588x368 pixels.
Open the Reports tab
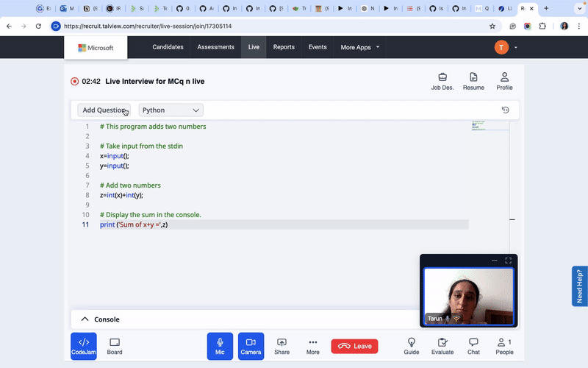coord(284,47)
